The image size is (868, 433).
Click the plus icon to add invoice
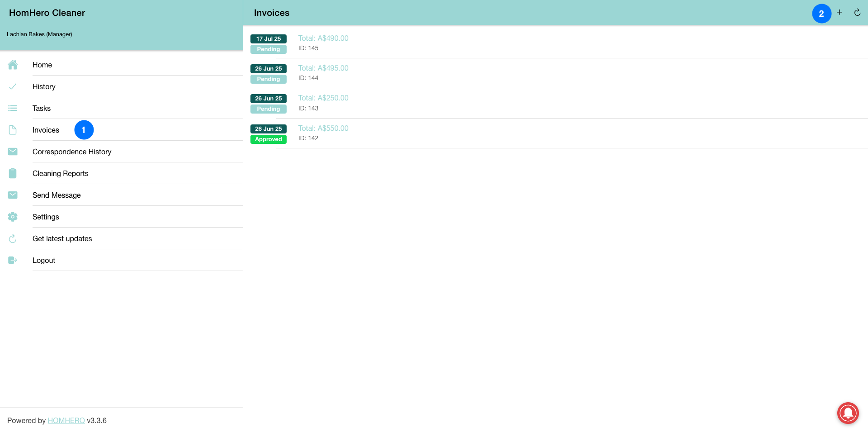839,13
